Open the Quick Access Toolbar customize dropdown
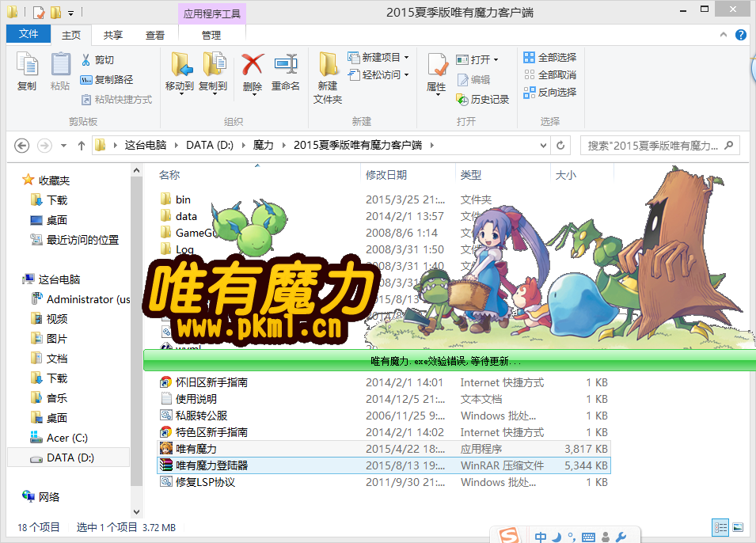This screenshot has width=756, height=543. 71,13
